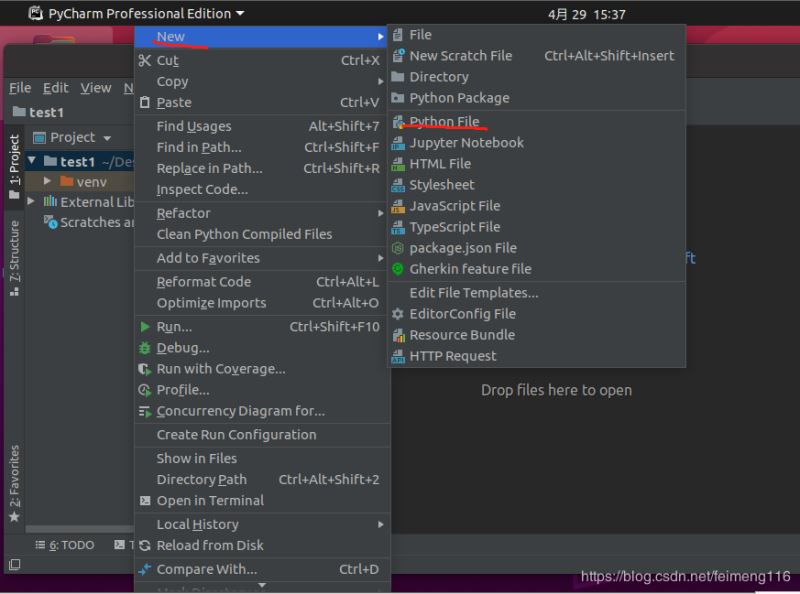Expand the Refactor submenu arrow
This screenshot has width=800, height=594.
pyautogui.click(x=381, y=213)
